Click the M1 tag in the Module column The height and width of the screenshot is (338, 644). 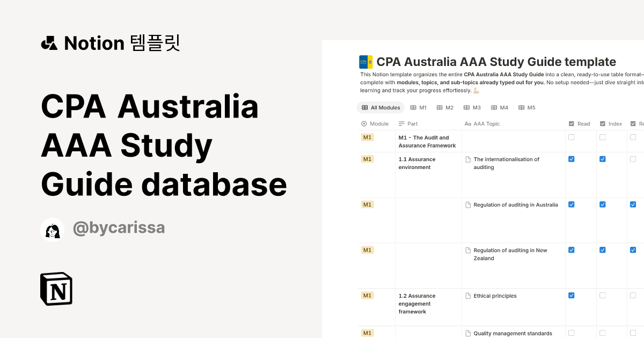click(367, 137)
